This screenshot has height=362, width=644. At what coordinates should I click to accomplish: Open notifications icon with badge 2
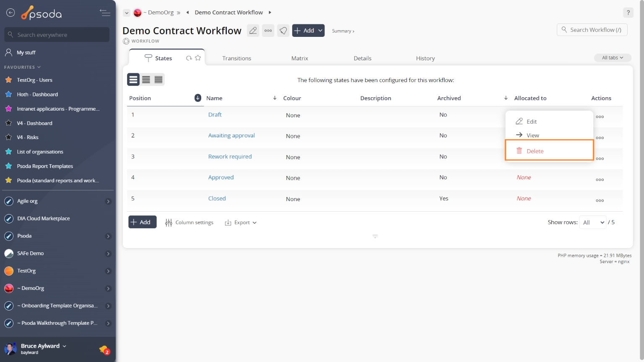pos(104,349)
